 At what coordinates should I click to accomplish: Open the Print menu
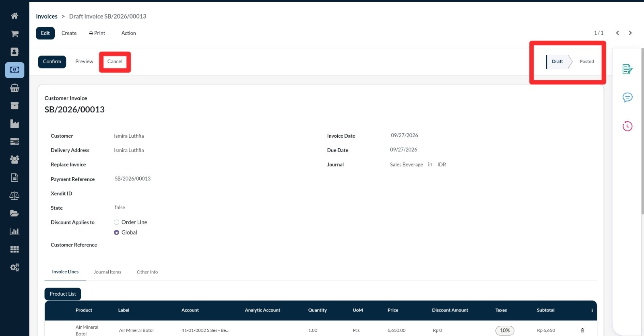click(97, 33)
